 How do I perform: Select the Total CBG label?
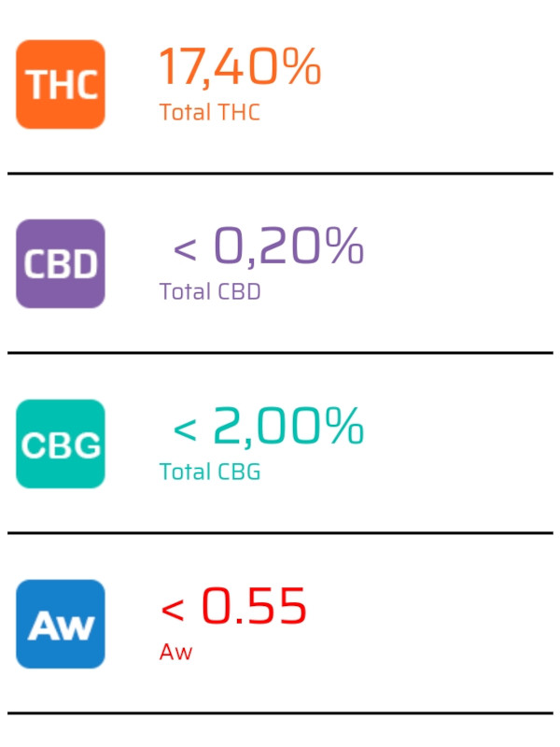210,472
